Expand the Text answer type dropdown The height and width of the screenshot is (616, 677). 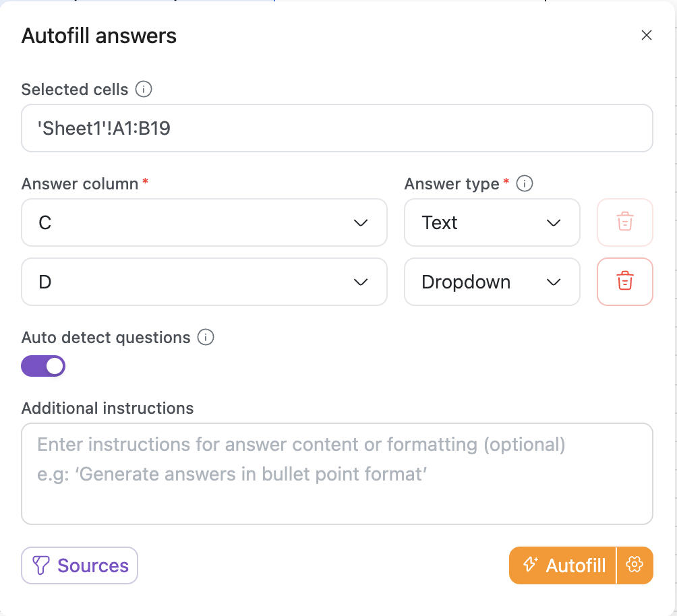(x=492, y=222)
